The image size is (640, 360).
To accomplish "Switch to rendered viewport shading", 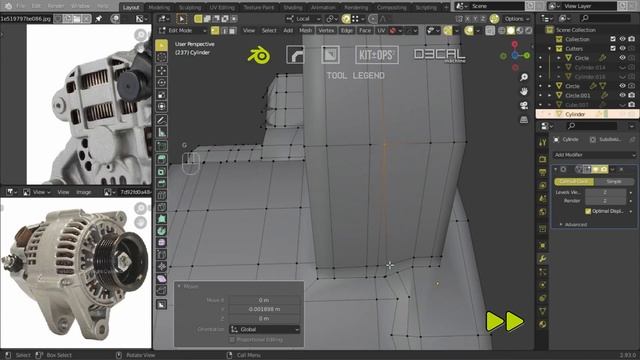I will (529, 31).
